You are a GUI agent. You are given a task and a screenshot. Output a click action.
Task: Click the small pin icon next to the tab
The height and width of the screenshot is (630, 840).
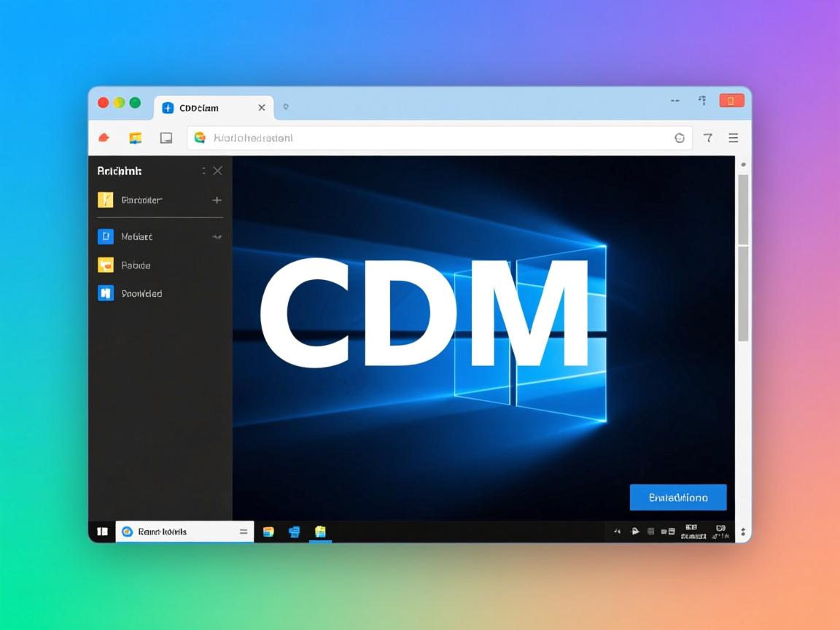click(286, 107)
